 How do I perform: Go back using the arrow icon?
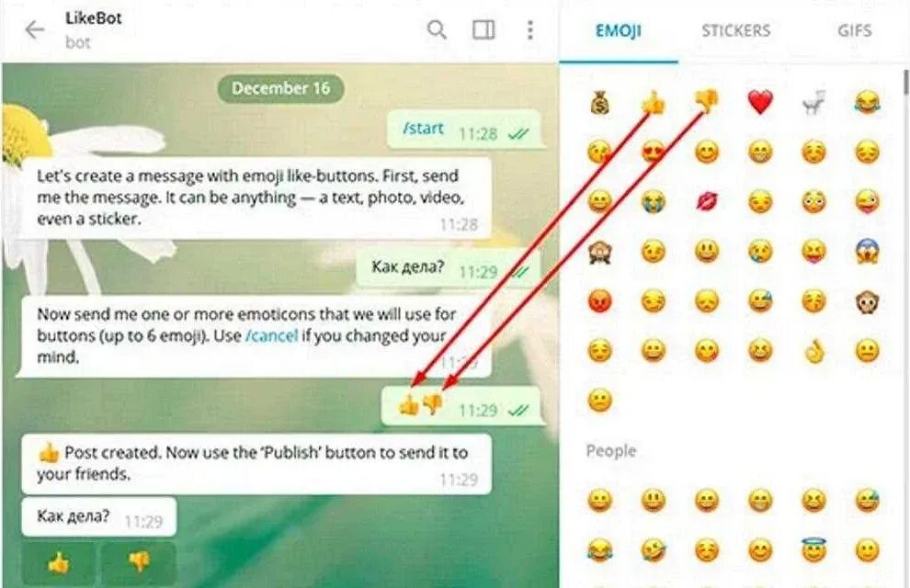tap(35, 29)
